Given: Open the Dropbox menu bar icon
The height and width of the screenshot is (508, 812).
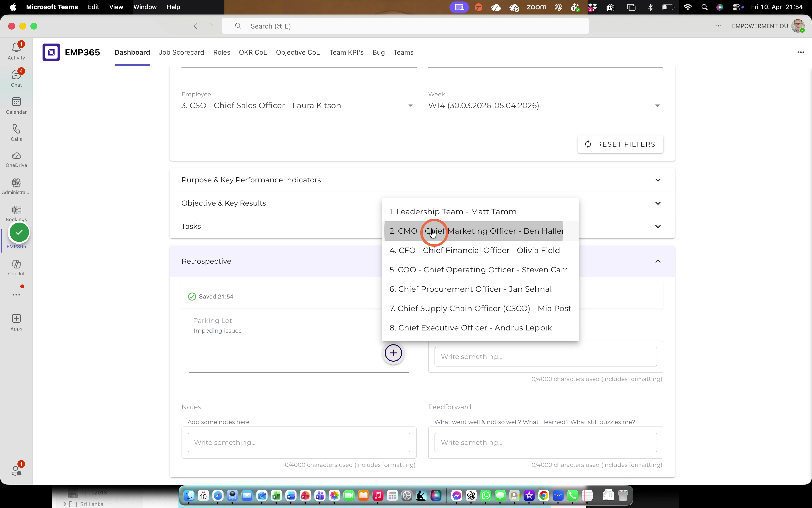Looking at the screenshot, I should pyautogui.click(x=593, y=7).
